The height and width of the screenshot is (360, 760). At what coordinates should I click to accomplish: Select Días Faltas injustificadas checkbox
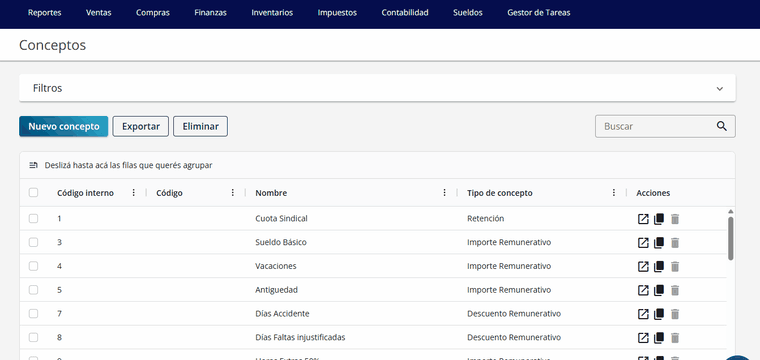pyautogui.click(x=33, y=337)
